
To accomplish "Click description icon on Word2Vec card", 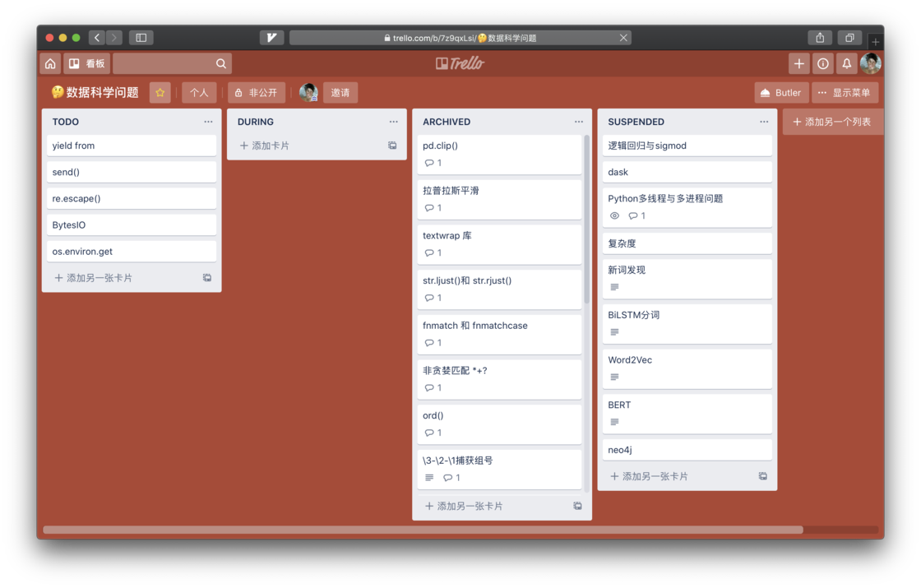I will pos(614,377).
